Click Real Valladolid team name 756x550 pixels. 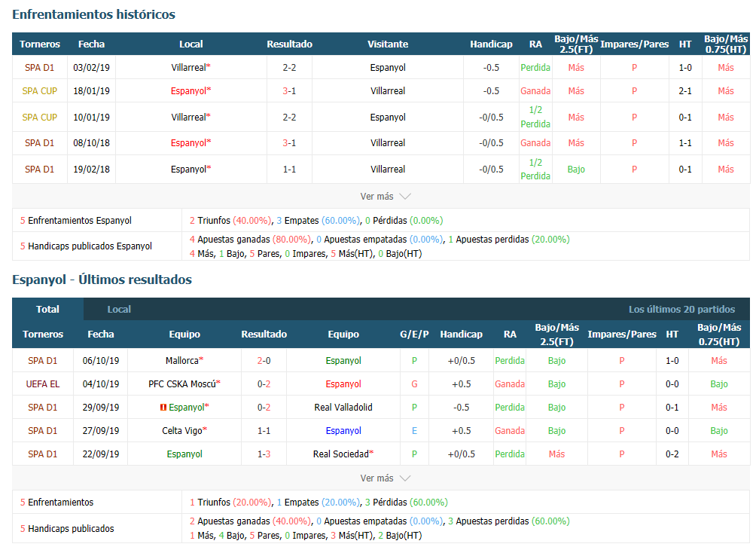pyautogui.click(x=343, y=407)
